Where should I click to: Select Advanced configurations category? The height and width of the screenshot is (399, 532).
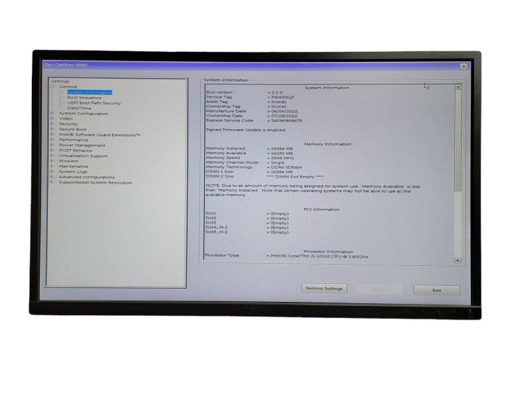coord(87,177)
